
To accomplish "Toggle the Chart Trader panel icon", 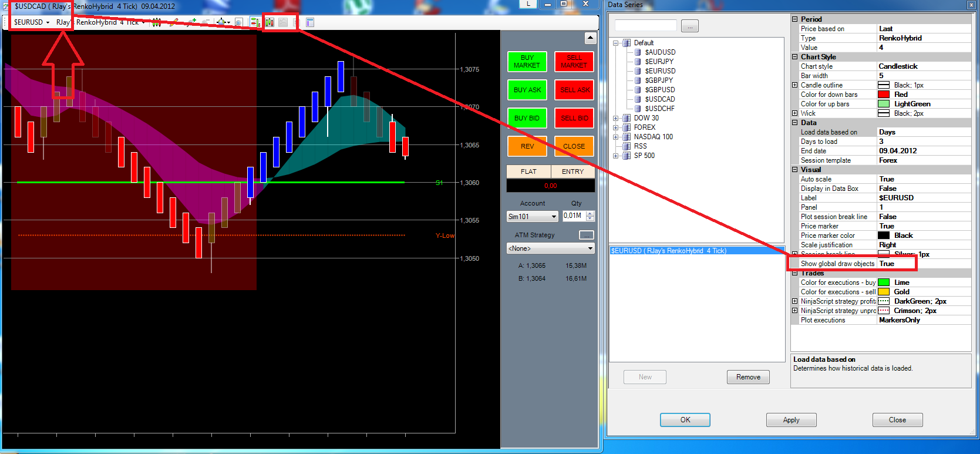I will [255, 22].
